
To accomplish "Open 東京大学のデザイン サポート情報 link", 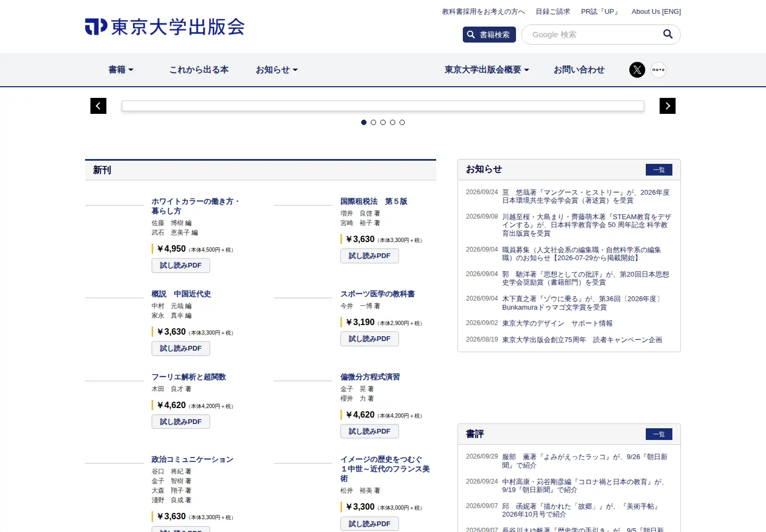I will coord(557,323).
